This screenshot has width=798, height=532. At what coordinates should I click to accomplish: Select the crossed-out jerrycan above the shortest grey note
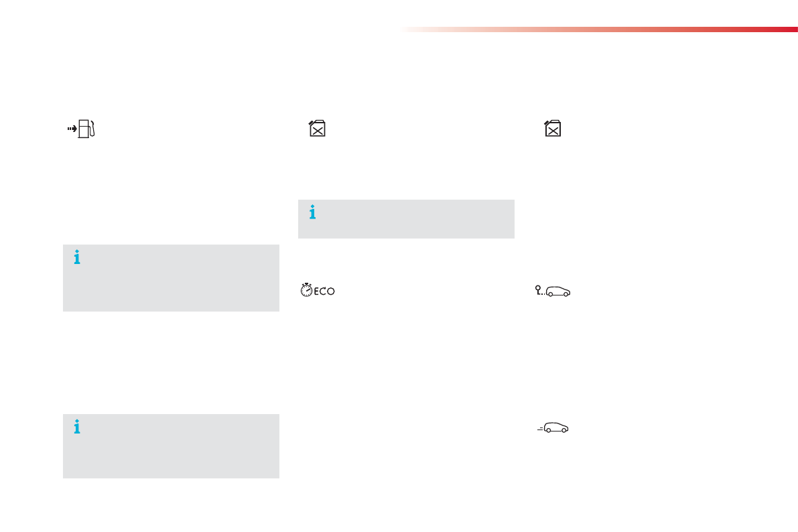[317, 128]
